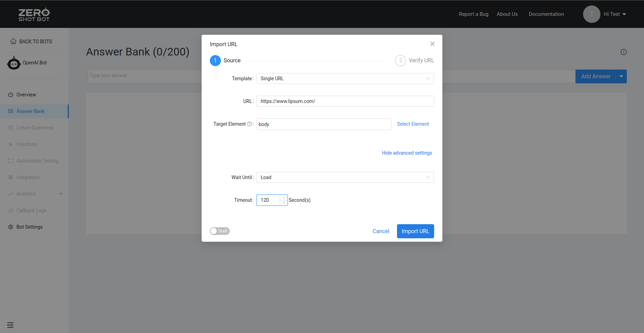Select the Functions section in sidebar

(27, 144)
